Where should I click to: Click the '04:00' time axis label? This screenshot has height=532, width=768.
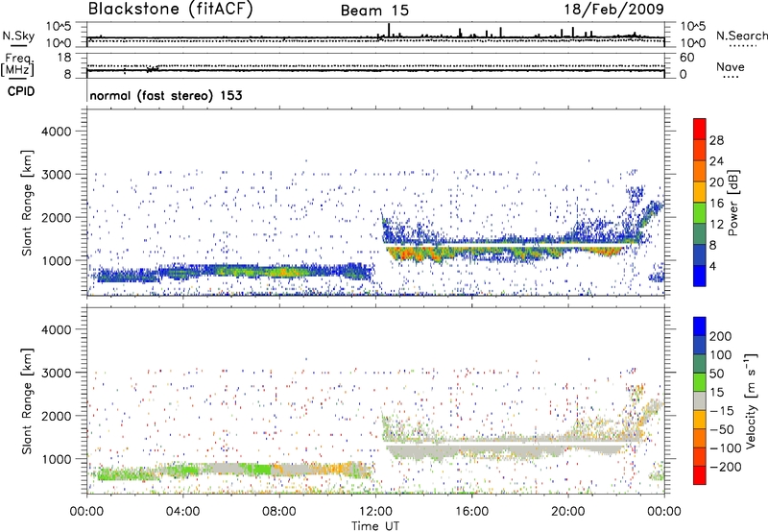(x=183, y=512)
